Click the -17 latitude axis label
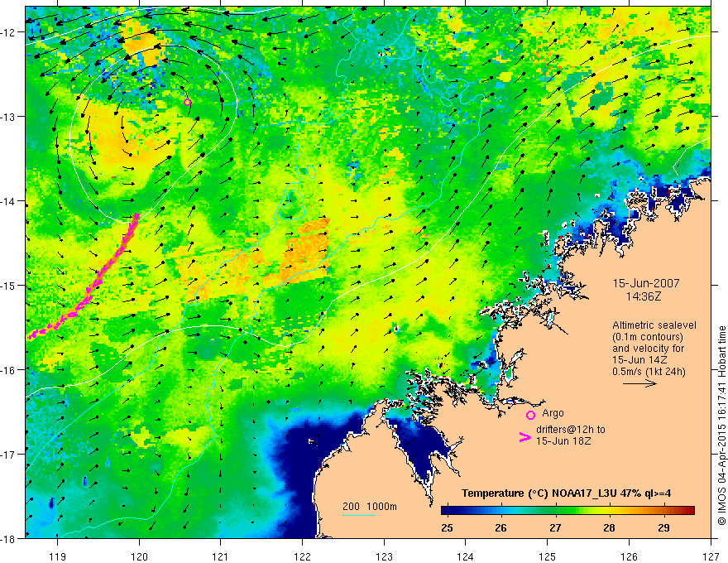The image size is (728, 563). coord(8,454)
